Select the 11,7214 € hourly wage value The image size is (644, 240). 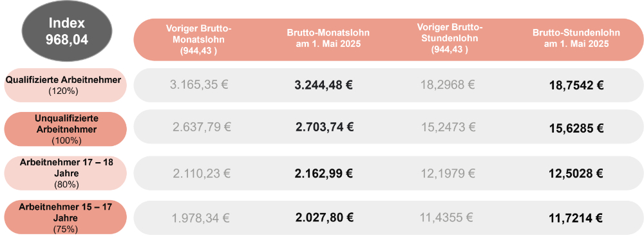point(576,218)
